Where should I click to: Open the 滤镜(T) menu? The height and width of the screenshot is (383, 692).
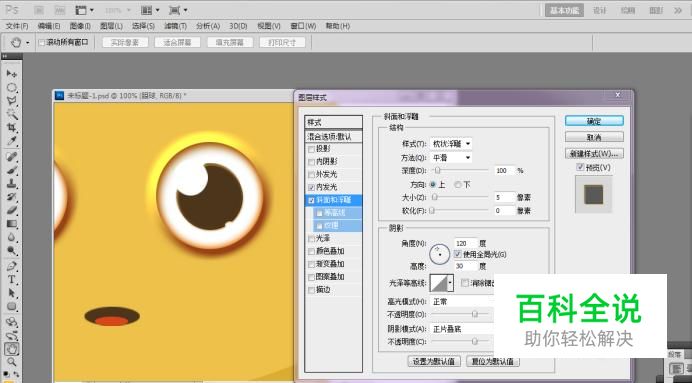(x=175, y=26)
